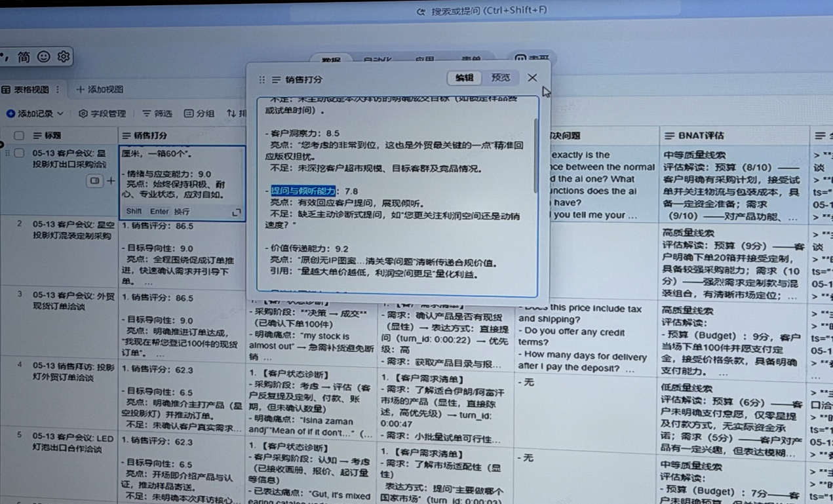Click row 4 销售评分: 62.3 cell
Screen dimensions: 833x504
point(182,397)
